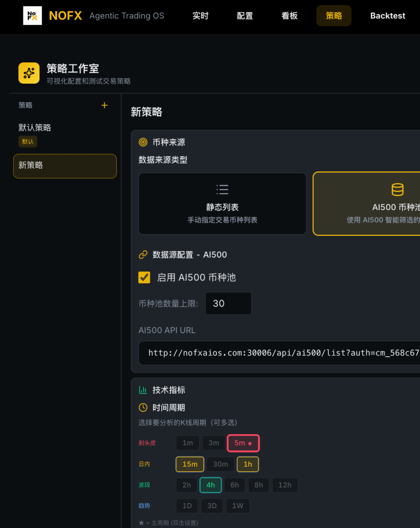Click the 技术指标 bar chart icon

[x=143, y=390]
